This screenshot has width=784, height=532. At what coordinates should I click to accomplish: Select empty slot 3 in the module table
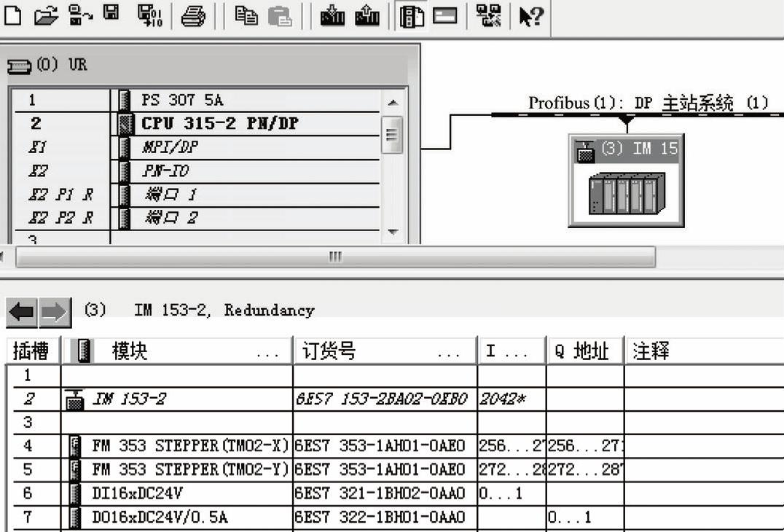(398, 423)
